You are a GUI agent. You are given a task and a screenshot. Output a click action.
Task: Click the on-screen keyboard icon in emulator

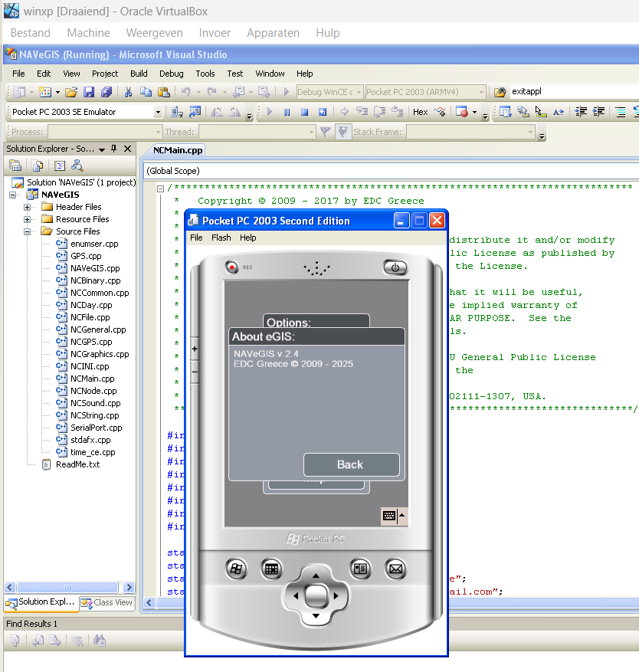[x=389, y=516]
